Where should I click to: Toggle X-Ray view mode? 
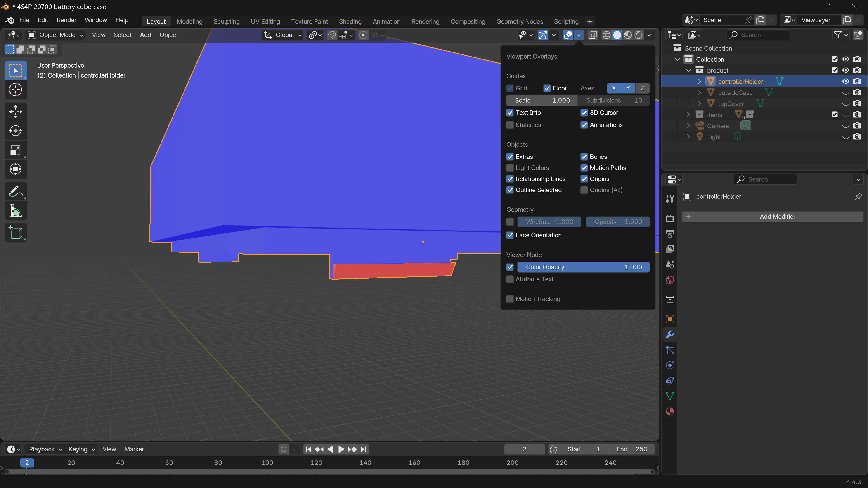tap(593, 35)
